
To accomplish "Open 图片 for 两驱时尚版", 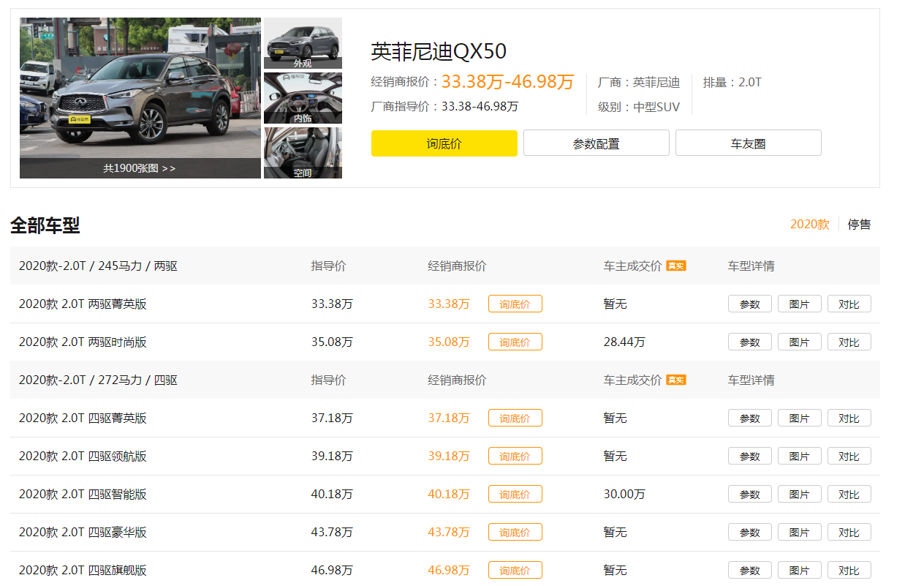I will 800,342.
